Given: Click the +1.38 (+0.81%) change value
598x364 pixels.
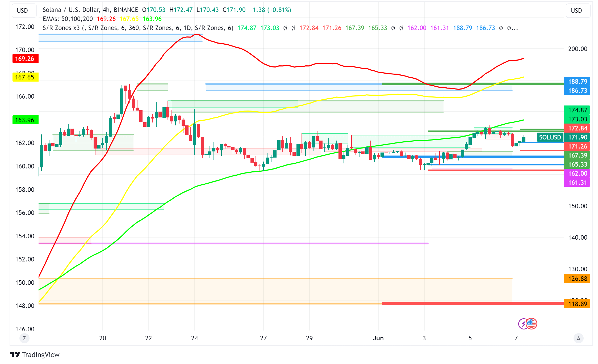Looking at the screenshot, I should [270, 10].
